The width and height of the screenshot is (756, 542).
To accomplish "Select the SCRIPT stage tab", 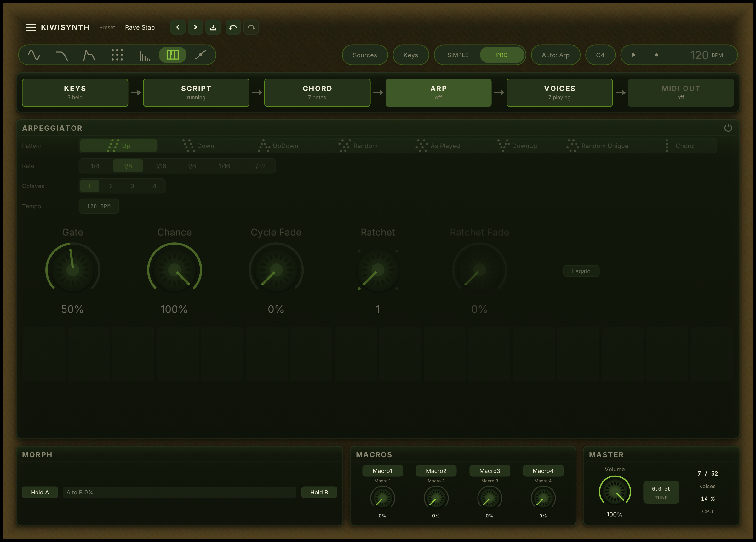I will (x=196, y=92).
